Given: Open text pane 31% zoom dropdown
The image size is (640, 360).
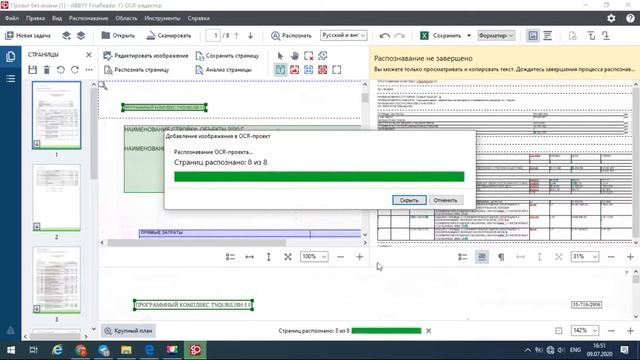Looking at the screenshot, I should (584, 257).
